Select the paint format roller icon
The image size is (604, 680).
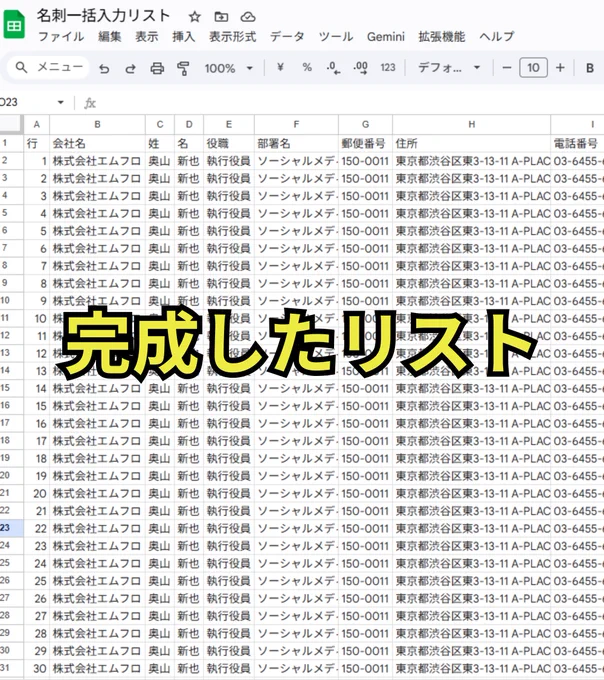(x=183, y=68)
